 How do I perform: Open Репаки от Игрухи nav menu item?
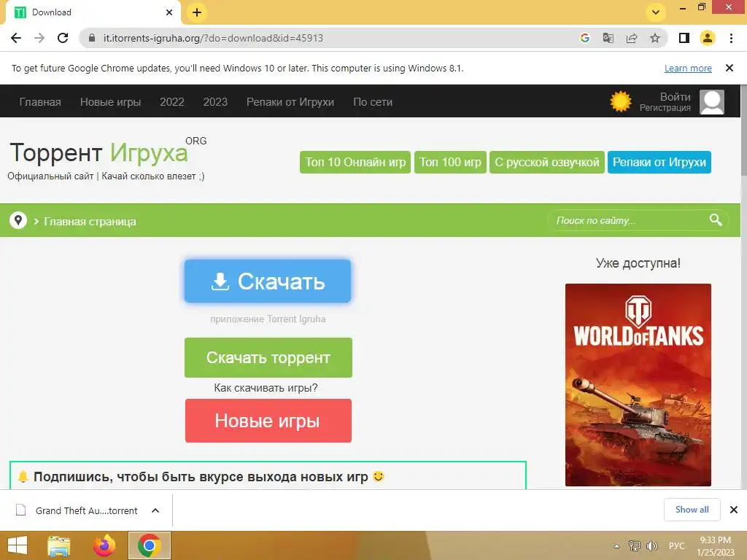[x=290, y=102]
